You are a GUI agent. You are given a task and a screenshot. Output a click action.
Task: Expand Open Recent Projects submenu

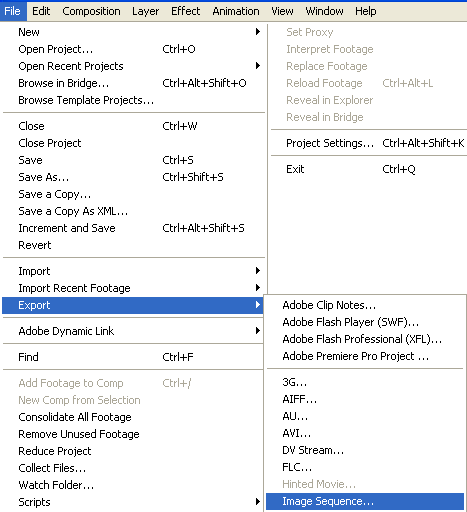click(133, 66)
